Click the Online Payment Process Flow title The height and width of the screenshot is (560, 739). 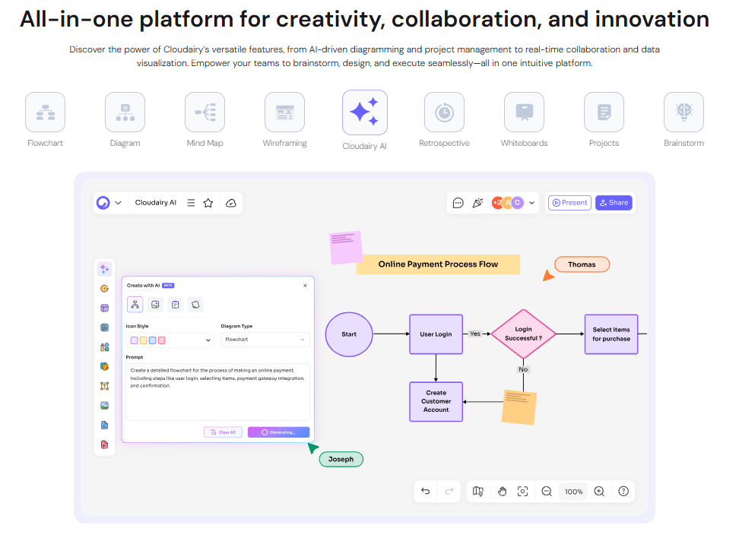[438, 264]
